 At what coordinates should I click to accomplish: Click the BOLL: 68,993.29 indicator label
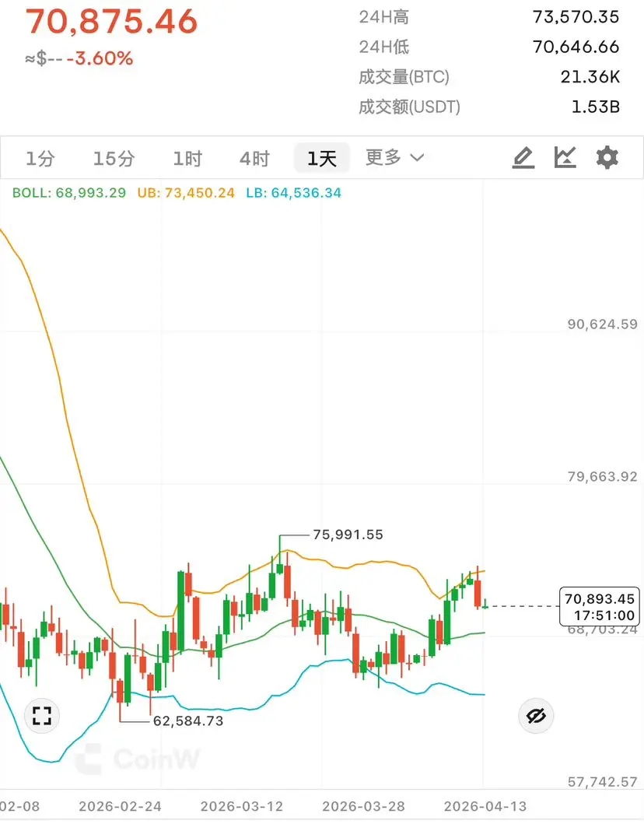[x=69, y=193]
